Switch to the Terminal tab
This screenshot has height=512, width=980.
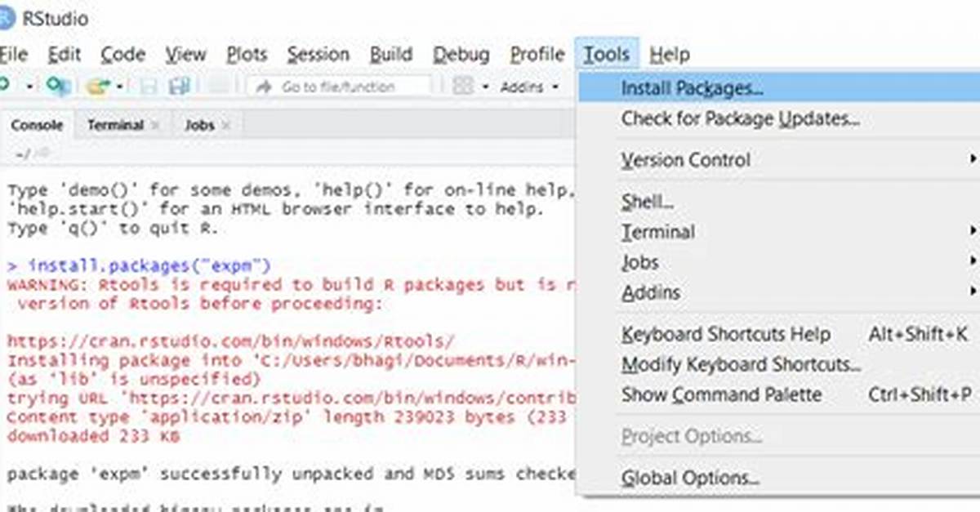click(x=115, y=125)
